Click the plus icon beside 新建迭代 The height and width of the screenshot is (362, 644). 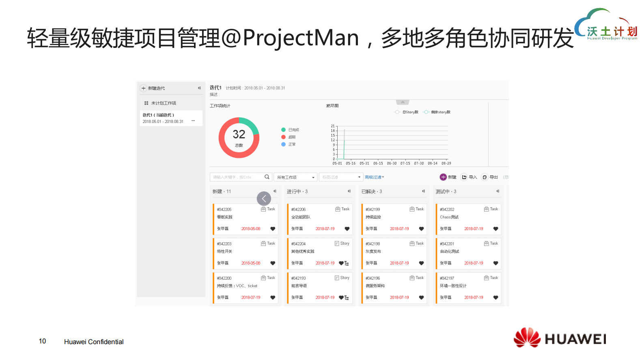pyautogui.click(x=143, y=88)
